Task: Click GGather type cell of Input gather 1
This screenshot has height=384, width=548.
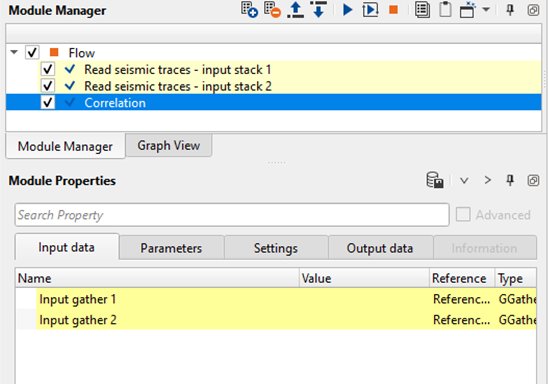Action: pos(516,299)
